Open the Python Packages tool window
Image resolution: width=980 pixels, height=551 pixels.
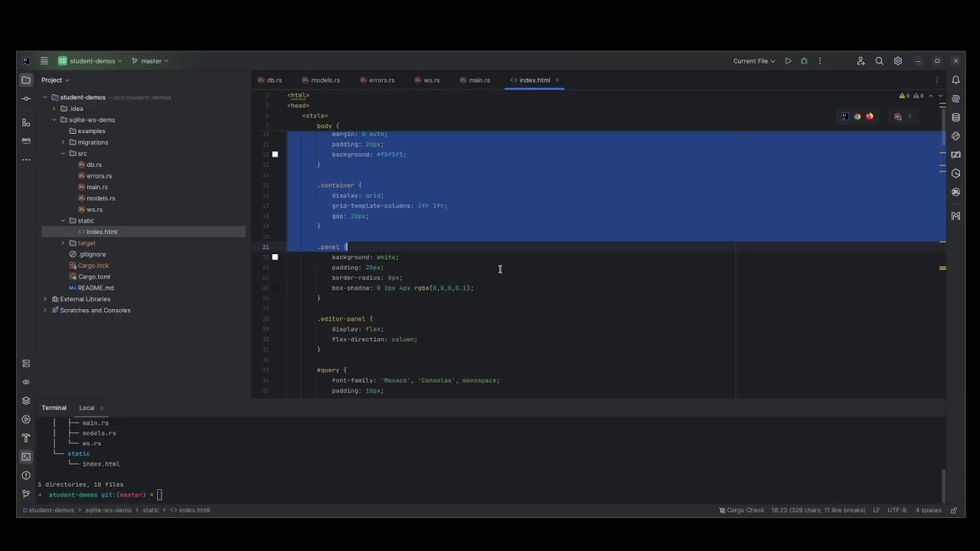(x=955, y=136)
